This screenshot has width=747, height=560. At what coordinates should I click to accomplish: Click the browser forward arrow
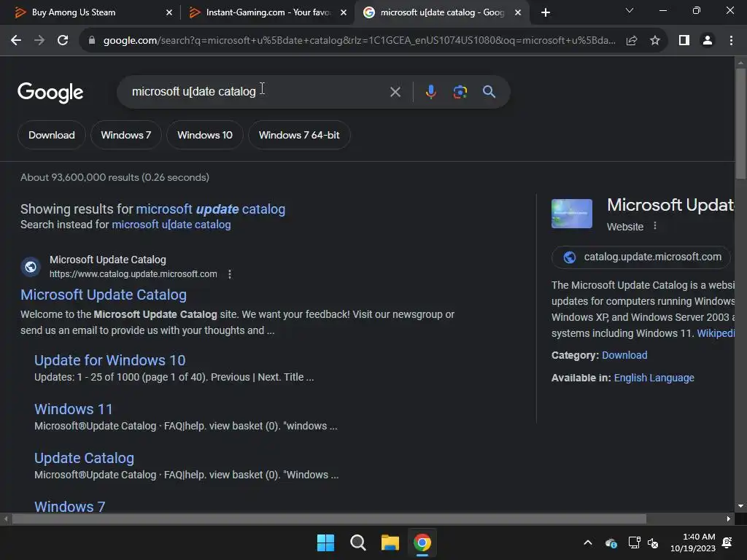[39, 41]
